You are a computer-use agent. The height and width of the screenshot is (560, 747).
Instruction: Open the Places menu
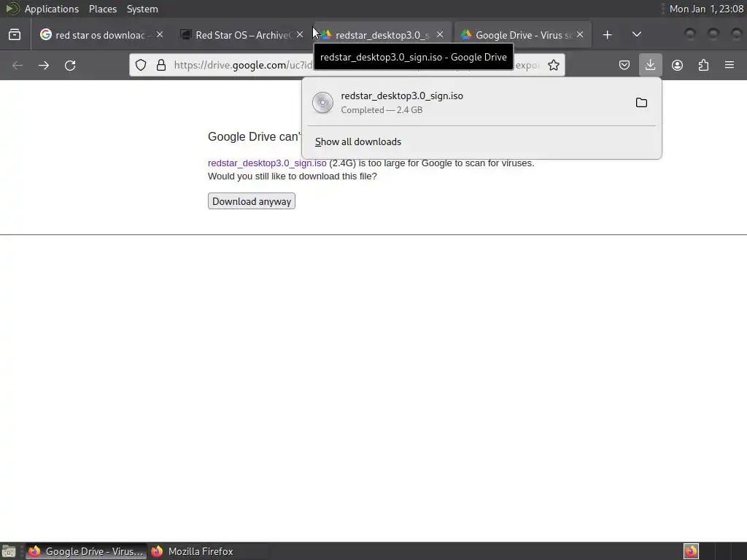pyautogui.click(x=103, y=9)
